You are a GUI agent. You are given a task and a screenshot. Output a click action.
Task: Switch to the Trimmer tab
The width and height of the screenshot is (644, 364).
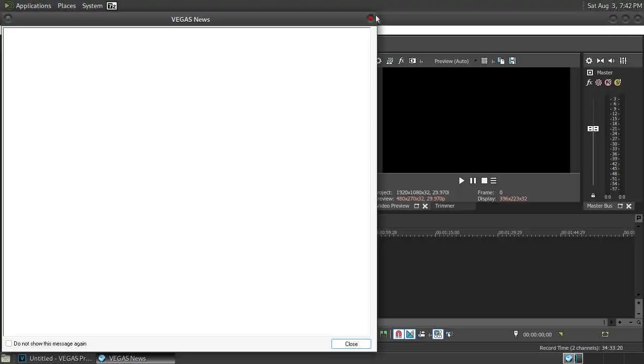coord(445,206)
